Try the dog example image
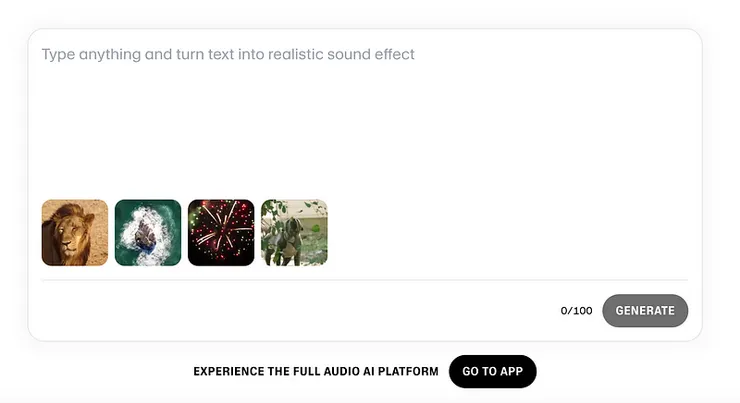Image resolution: width=740 pixels, height=403 pixels. 294,233
